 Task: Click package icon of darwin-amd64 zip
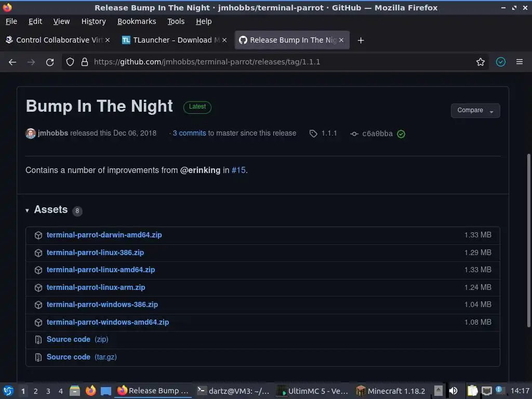click(x=38, y=235)
